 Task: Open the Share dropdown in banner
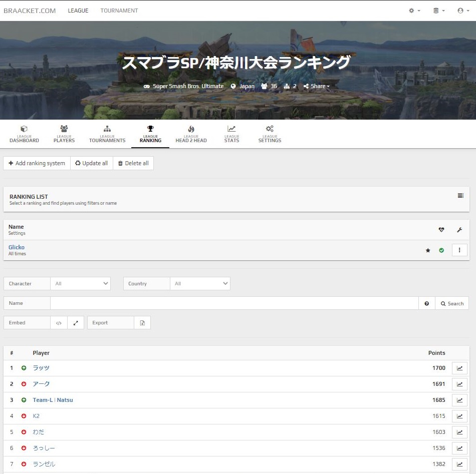point(317,86)
